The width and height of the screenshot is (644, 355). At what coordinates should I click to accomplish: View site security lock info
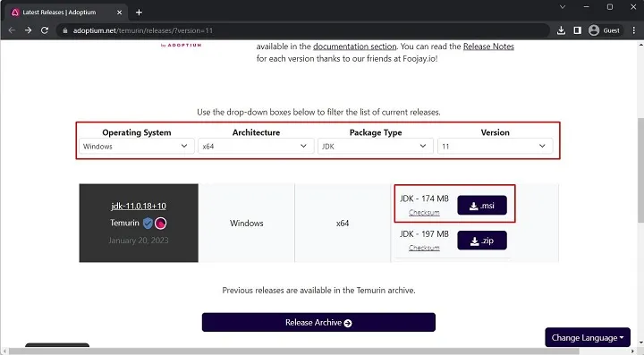pyautogui.click(x=65, y=30)
